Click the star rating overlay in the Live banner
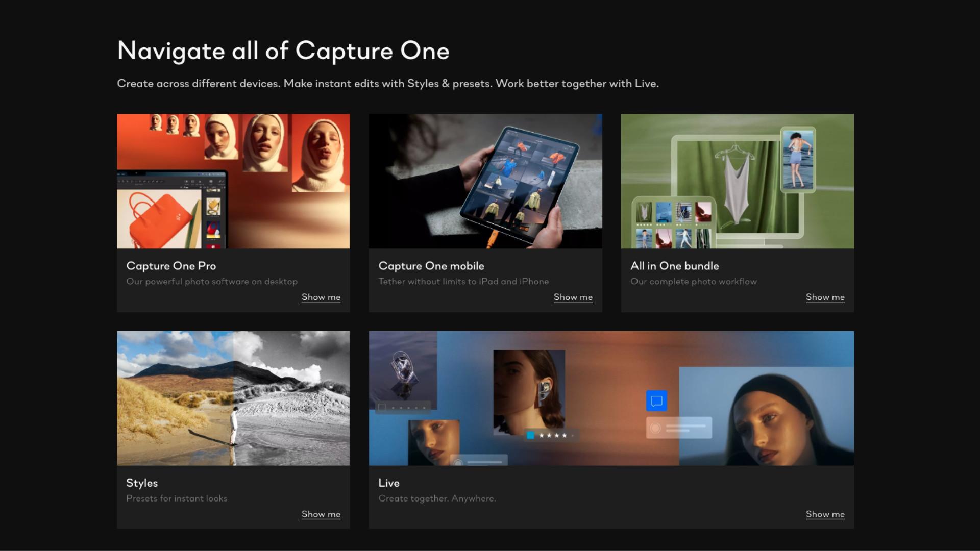This screenshot has height=551, width=980. (550, 436)
